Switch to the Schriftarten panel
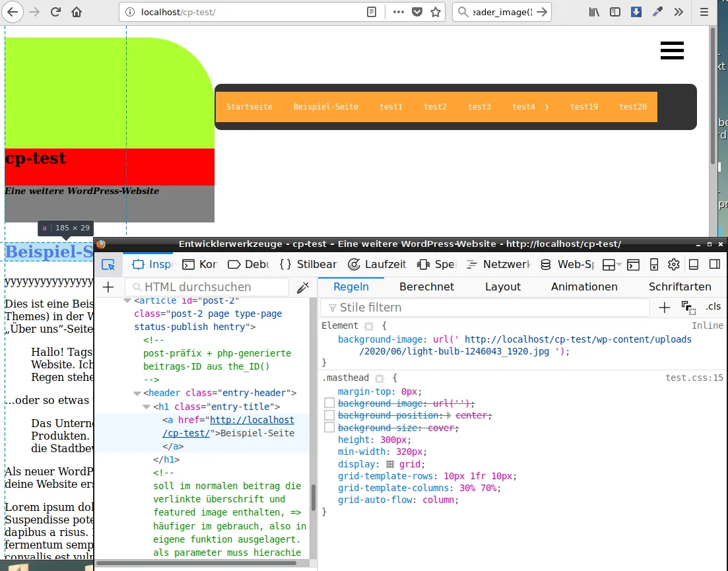728x571 pixels. [x=680, y=287]
